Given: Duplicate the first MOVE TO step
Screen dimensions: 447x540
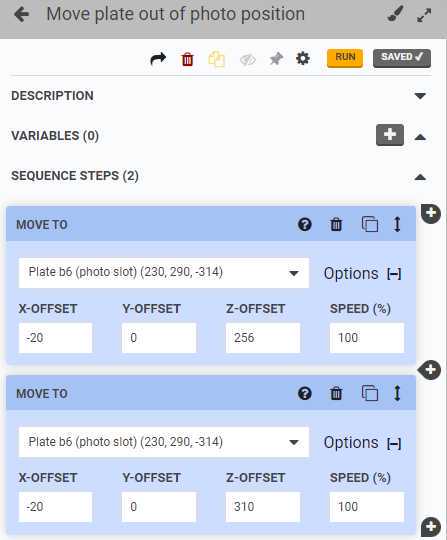Looking at the screenshot, I should pyautogui.click(x=370, y=224).
